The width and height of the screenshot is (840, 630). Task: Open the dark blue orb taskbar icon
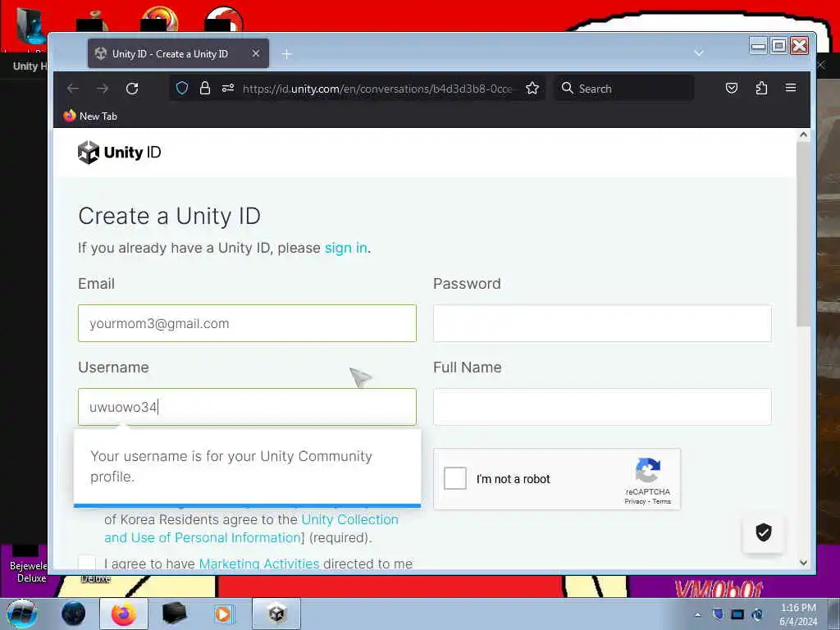(73, 614)
